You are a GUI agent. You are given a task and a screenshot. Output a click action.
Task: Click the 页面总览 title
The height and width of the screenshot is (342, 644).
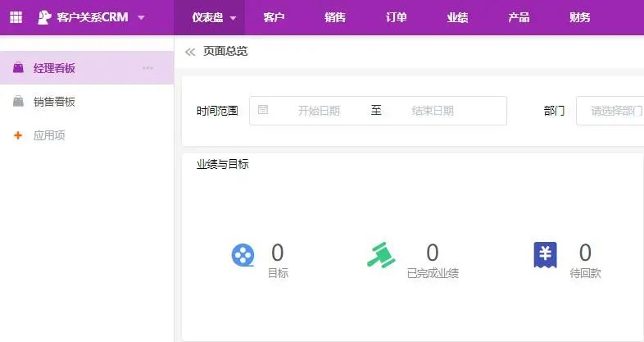[x=225, y=51]
